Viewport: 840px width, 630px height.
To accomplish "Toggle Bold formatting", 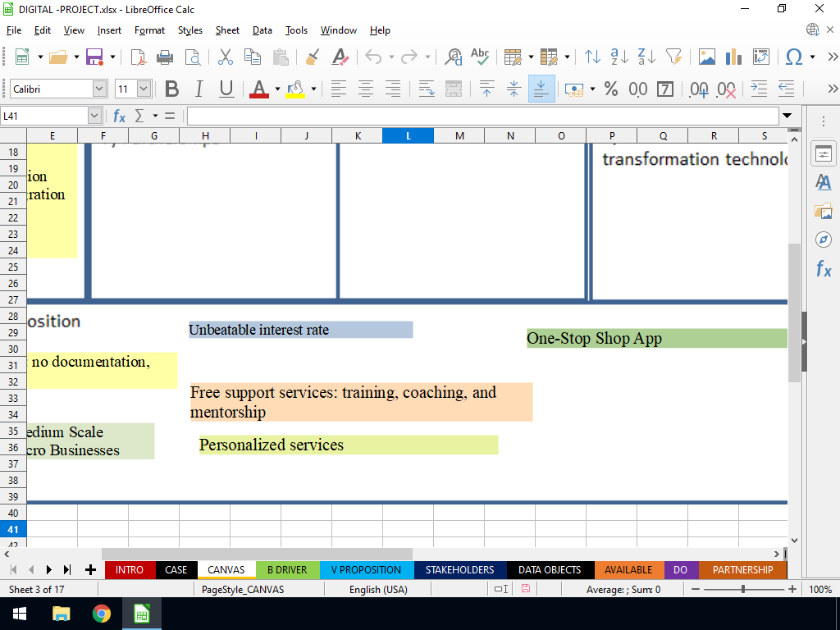I will coord(171,89).
